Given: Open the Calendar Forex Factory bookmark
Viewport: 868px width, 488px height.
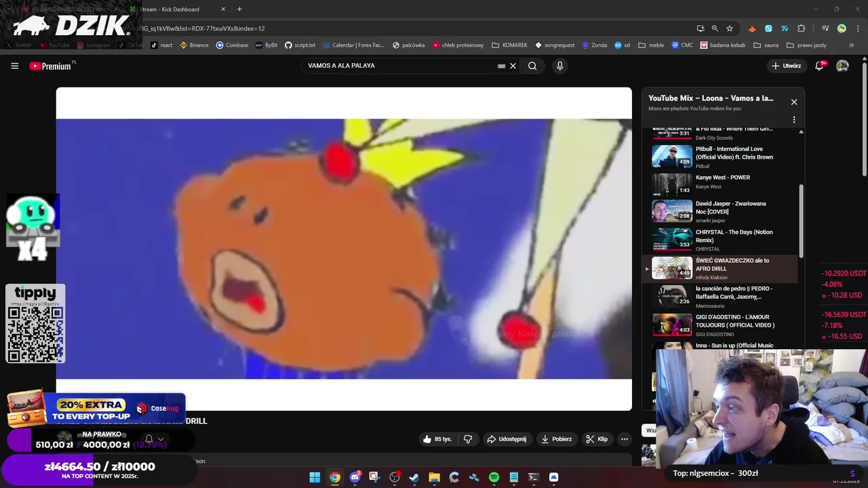Looking at the screenshot, I should pos(353,45).
